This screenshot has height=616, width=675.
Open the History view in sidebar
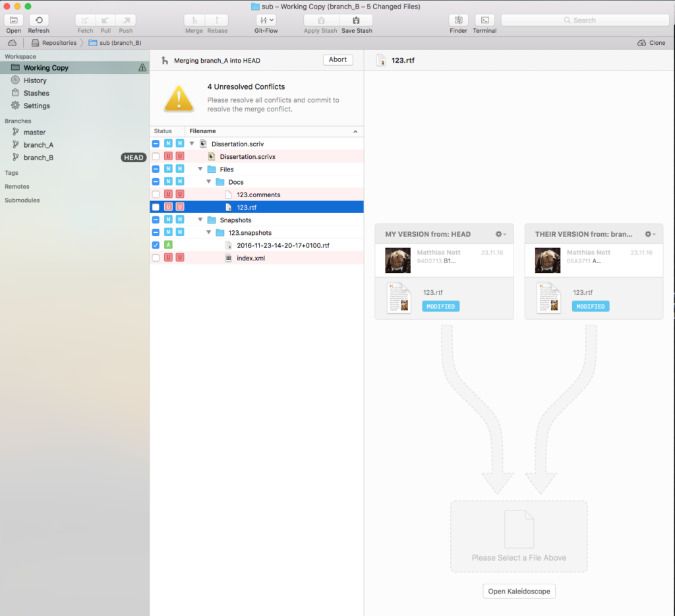point(35,80)
